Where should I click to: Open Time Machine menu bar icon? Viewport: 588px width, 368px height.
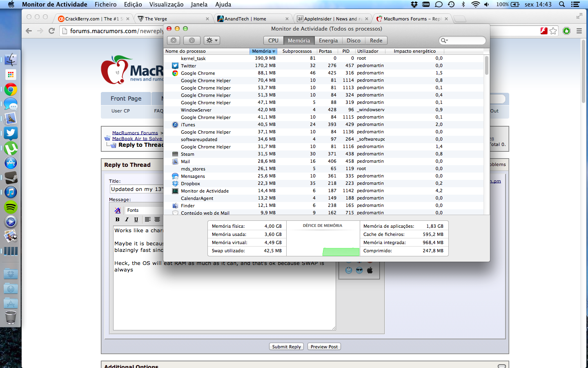[451, 4]
